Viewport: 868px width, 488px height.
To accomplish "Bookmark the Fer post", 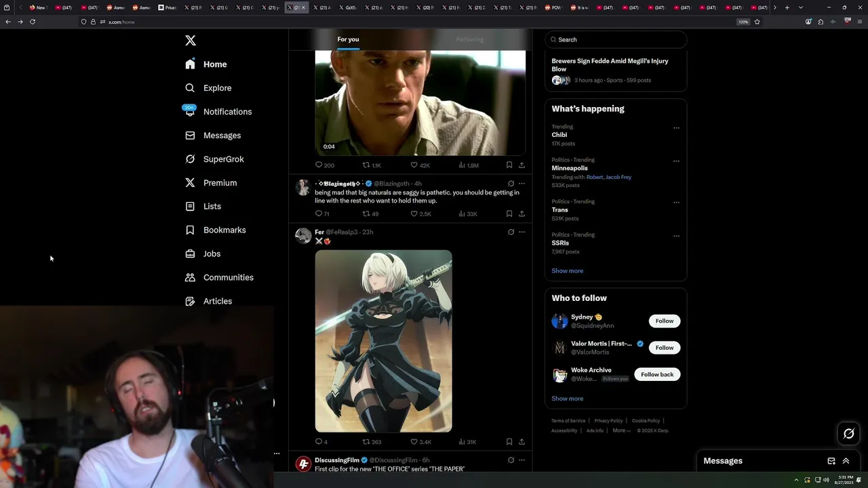I will tap(509, 441).
